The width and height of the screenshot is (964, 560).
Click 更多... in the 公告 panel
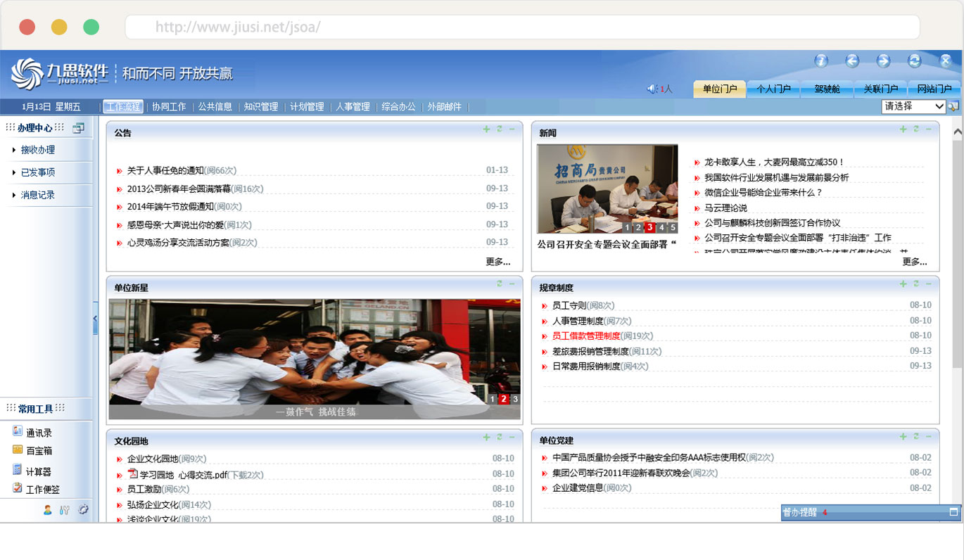497,262
